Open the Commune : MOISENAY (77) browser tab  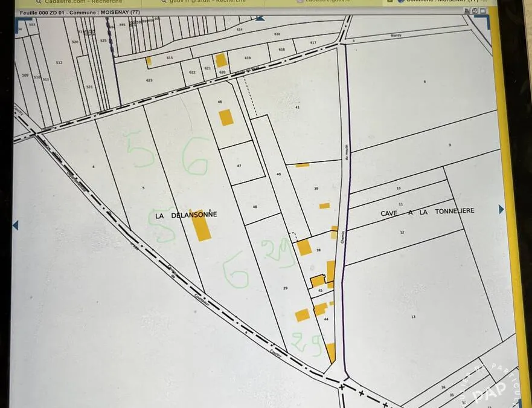(441, 1)
